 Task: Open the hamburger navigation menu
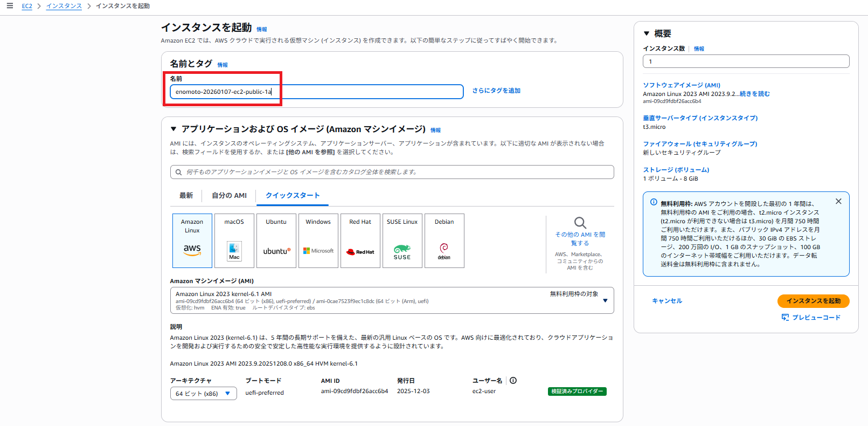point(10,6)
